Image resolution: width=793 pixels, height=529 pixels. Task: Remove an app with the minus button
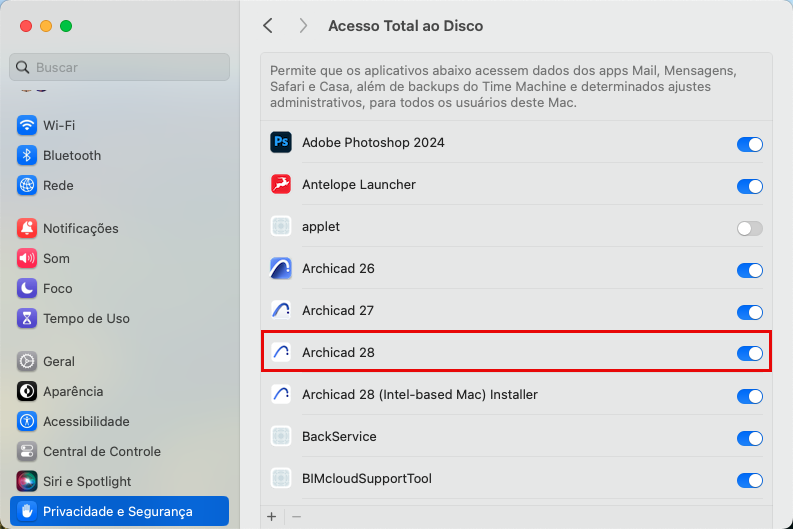[x=296, y=516]
